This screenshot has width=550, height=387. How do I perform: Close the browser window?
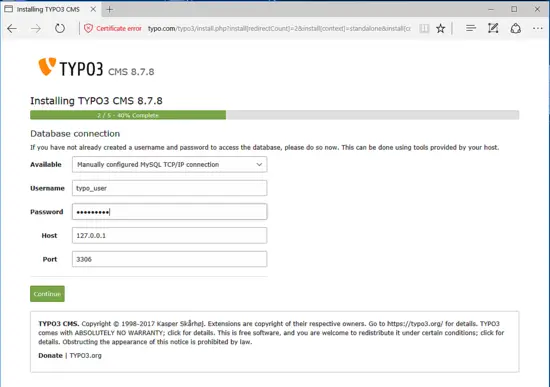tap(537, 9)
